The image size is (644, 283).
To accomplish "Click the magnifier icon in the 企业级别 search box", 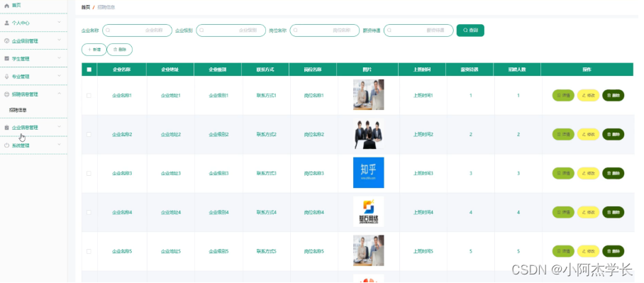I will pos(201,30).
